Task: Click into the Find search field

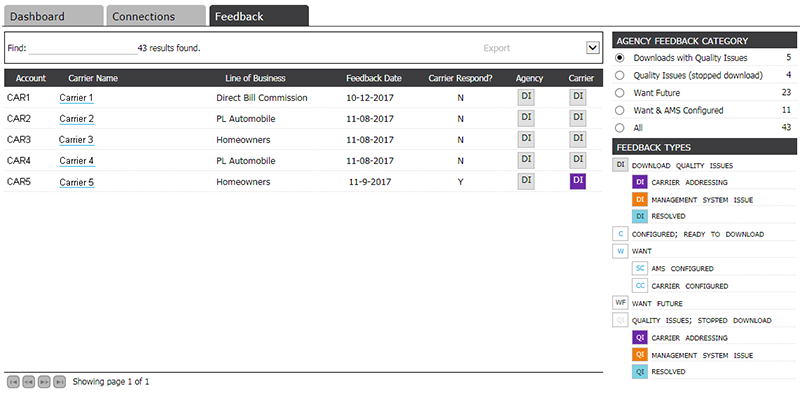Action: 83,49
